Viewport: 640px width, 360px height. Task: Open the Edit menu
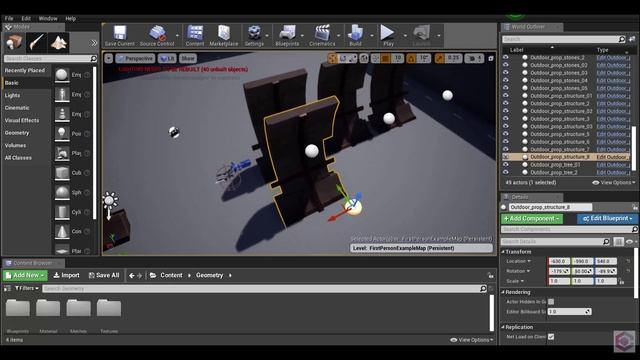[26, 18]
